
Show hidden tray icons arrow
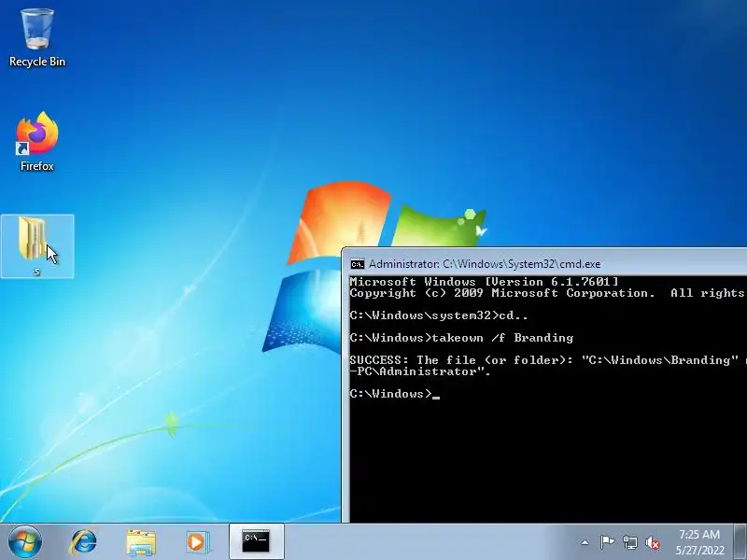pyautogui.click(x=585, y=542)
